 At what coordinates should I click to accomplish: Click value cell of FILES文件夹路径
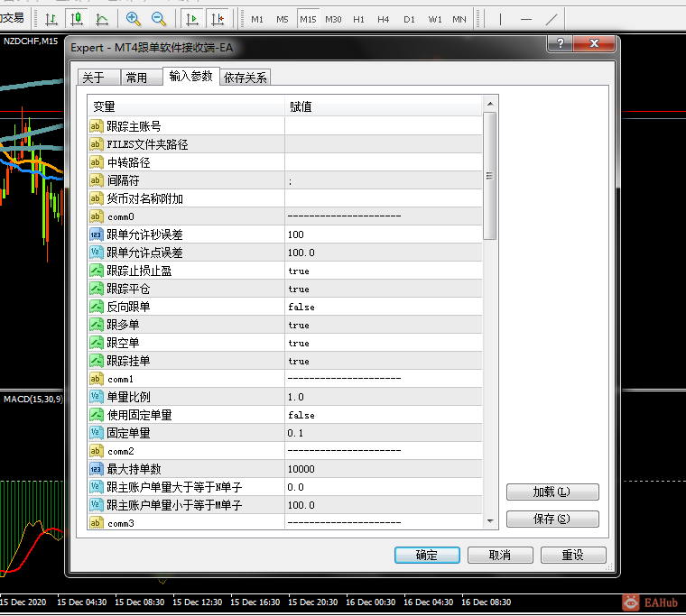pos(384,144)
